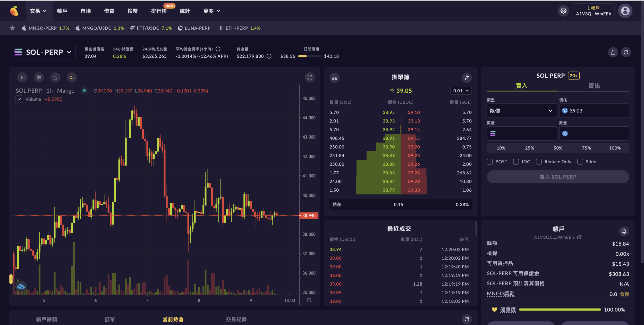
Task: Click the orderbook depth layout icon
Action: click(x=334, y=78)
